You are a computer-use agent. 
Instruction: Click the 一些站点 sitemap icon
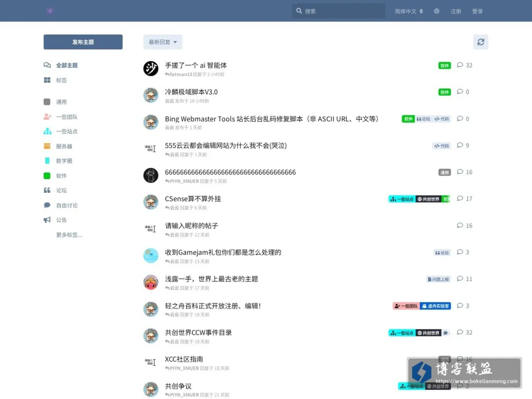coord(47,131)
